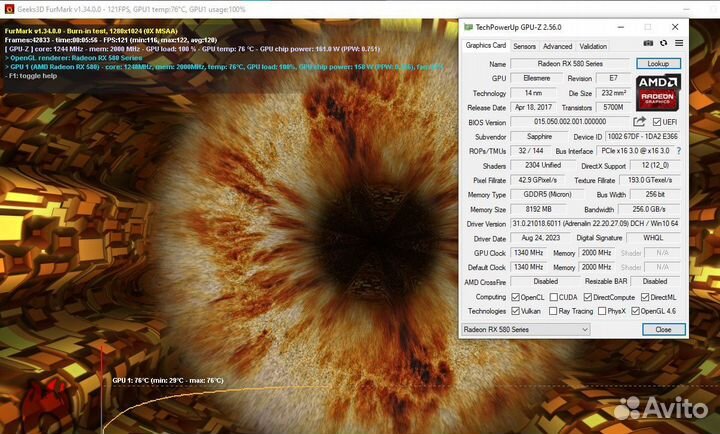
Task: Click the FurMark 'F1: toggle help' text
Action: coord(31,76)
